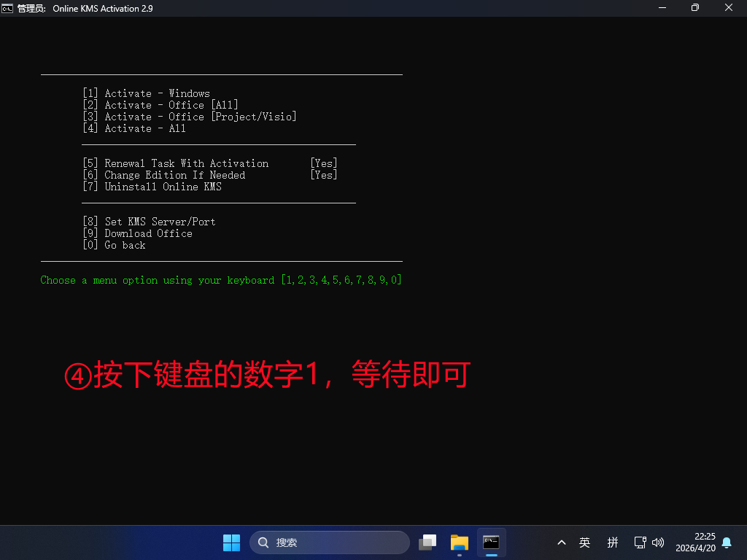Expand the hidden tray icons chevron
This screenshot has width=747, height=560.
561,542
